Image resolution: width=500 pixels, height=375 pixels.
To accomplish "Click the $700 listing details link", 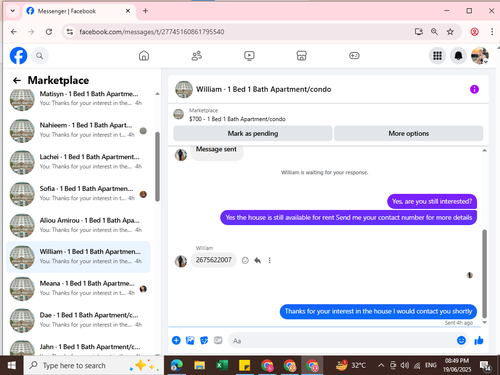I will coord(237,119).
